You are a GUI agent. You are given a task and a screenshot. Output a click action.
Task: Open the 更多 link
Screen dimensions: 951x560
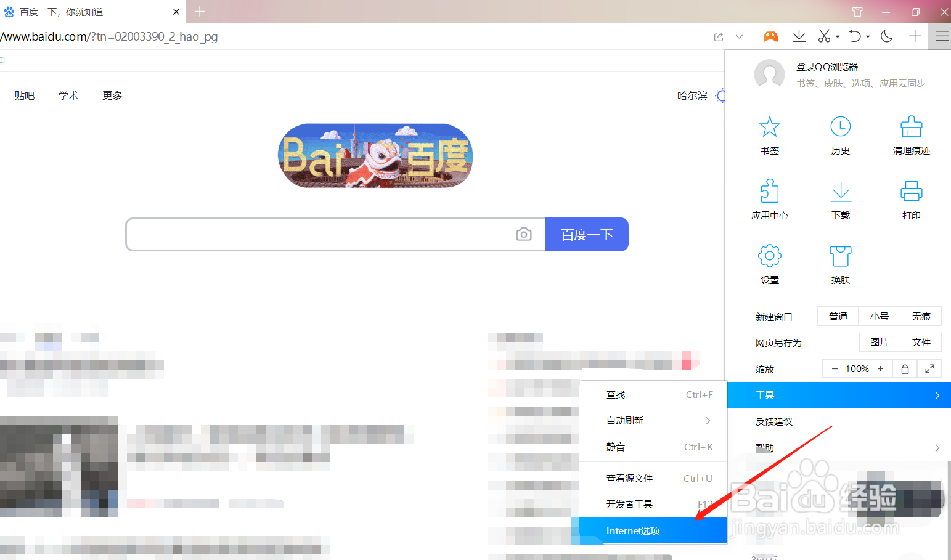click(x=112, y=95)
